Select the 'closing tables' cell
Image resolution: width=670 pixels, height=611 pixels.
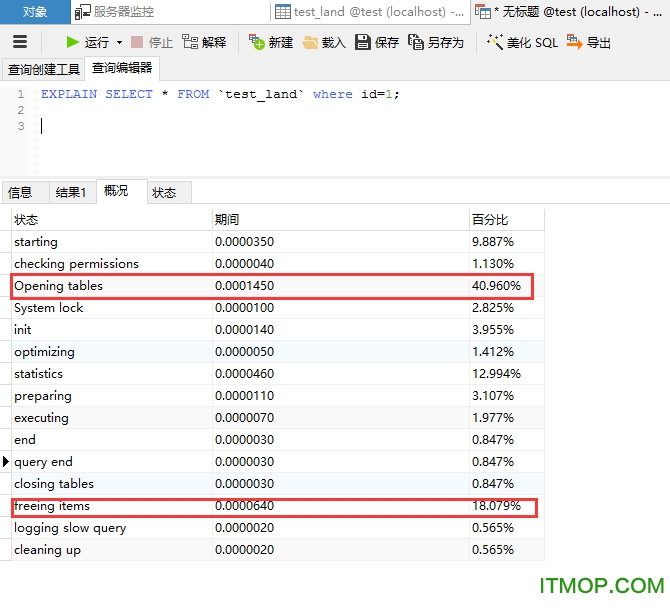(112, 484)
